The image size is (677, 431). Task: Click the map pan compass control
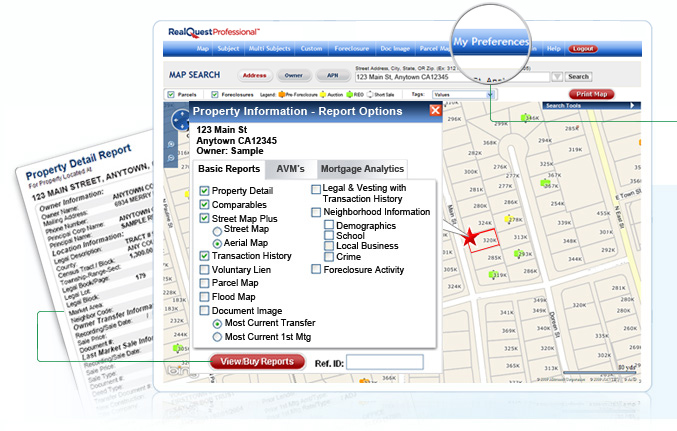(179, 121)
